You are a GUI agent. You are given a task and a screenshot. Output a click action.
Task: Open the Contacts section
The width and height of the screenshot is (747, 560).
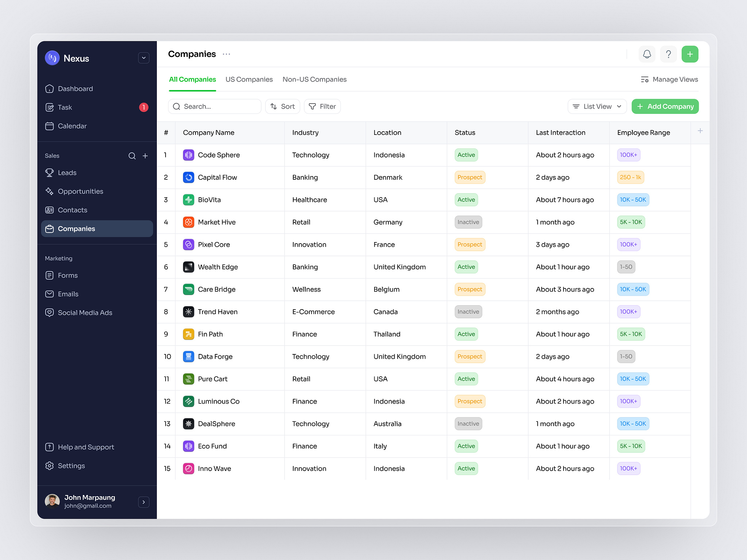coord(72,210)
